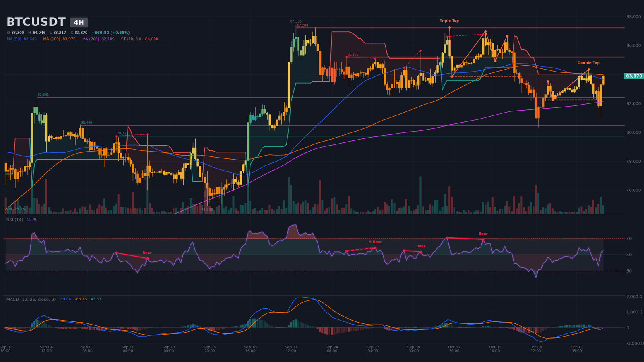This screenshot has height=362, width=644.
Task: Click the green 83,870 price tag on the price axis
Action: [634, 76]
